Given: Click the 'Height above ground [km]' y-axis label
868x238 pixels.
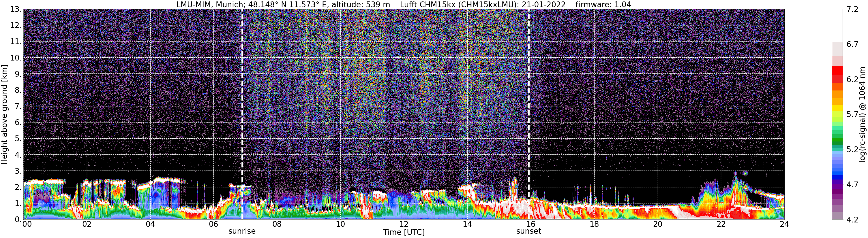Looking at the screenshot, I should point(4,114).
